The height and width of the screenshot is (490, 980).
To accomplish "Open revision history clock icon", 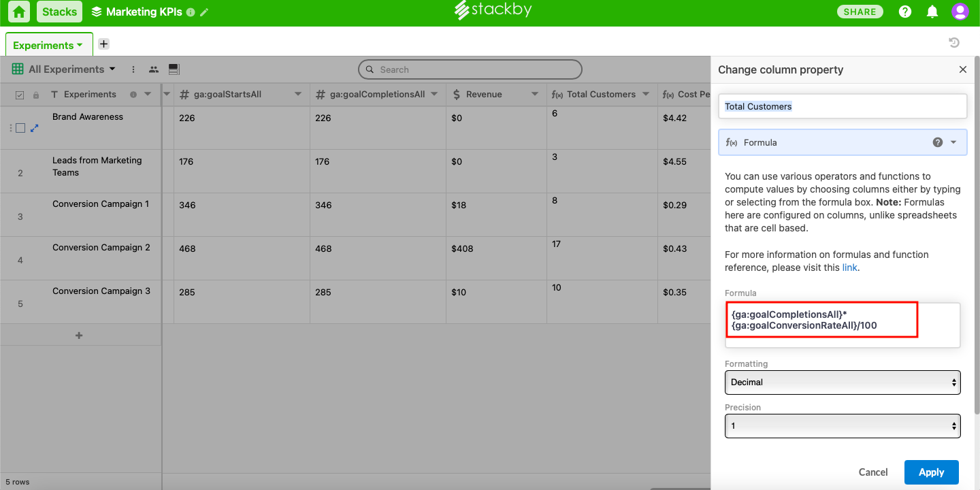I will tap(954, 43).
